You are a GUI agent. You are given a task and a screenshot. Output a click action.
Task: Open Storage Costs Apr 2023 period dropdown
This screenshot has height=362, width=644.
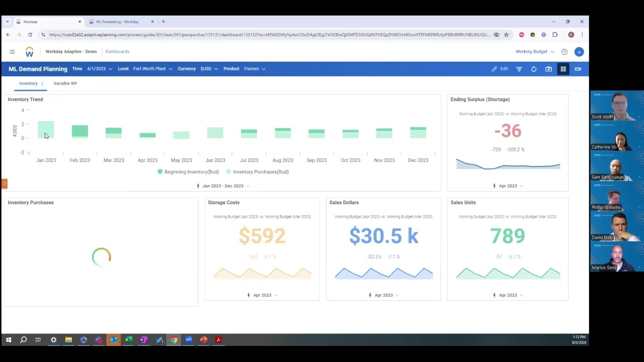[262, 295]
